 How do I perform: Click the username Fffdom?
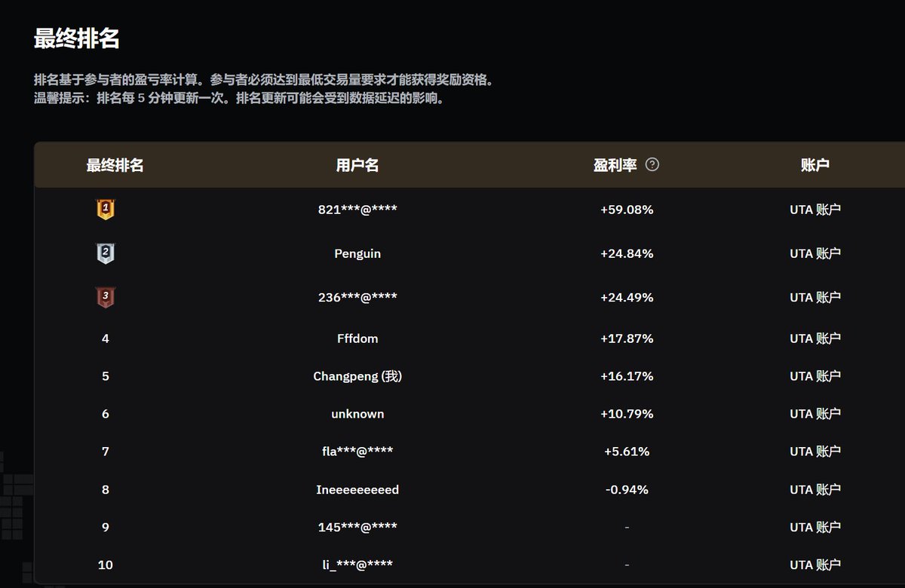357,338
